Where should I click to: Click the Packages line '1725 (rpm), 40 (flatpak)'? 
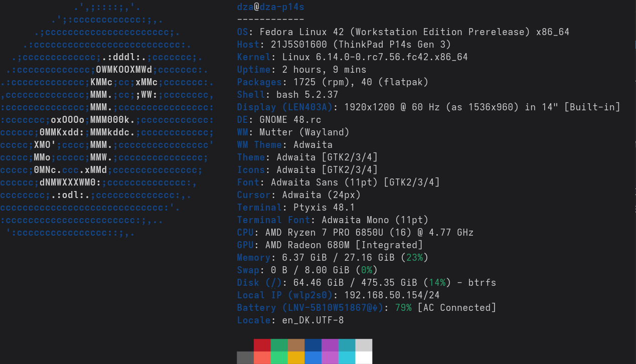[333, 82]
